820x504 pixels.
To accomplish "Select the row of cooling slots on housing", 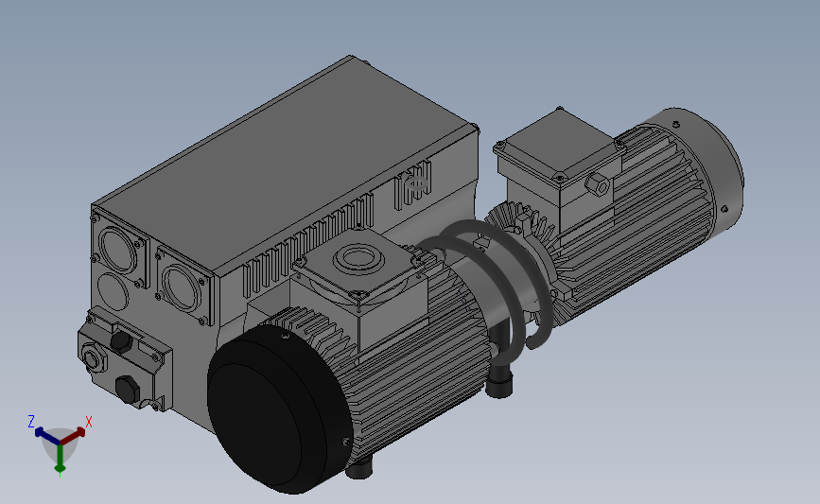I will [308, 244].
